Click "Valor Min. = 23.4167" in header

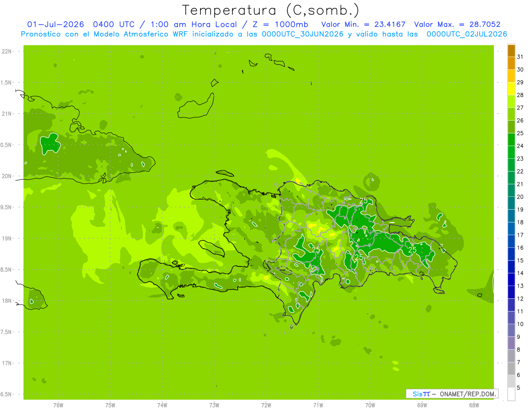(363, 24)
